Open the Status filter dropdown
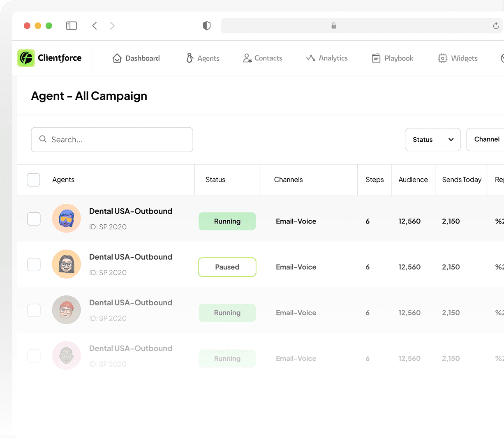Image resolution: width=504 pixels, height=438 pixels. click(432, 139)
